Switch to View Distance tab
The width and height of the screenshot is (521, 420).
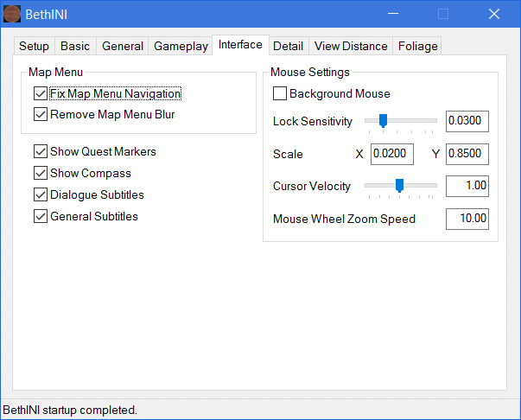pyautogui.click(x=351, y=47)
